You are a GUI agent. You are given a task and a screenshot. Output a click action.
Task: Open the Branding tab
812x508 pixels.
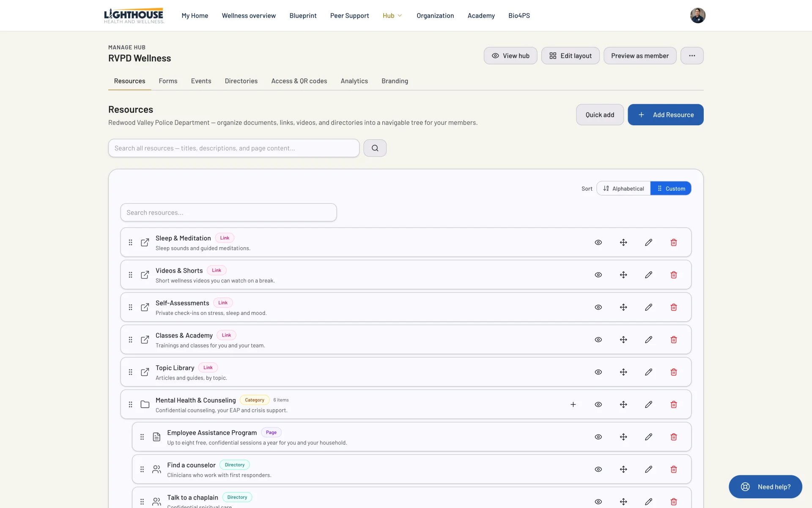[x=395, y=81]
